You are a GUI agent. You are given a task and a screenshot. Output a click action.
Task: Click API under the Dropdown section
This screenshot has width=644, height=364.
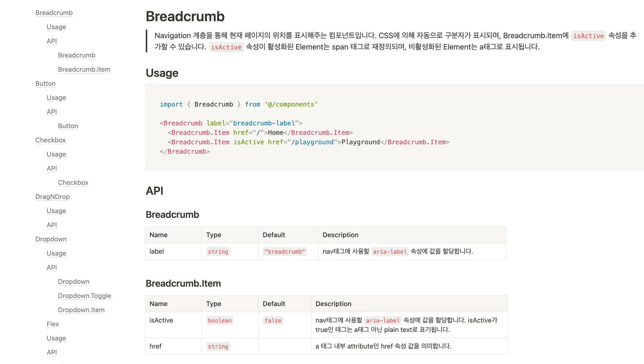(x=52, y=267)
